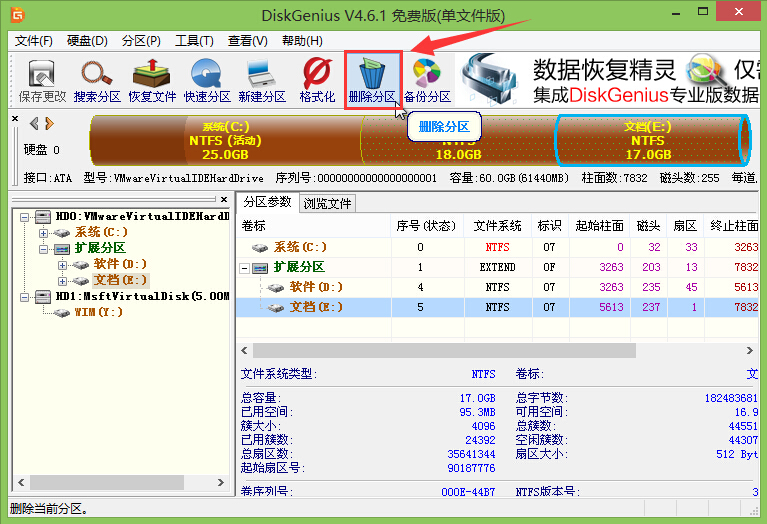Open the 文件(F) menu
The height and width of the screenshot is (524, 767).
pos(33,41)
